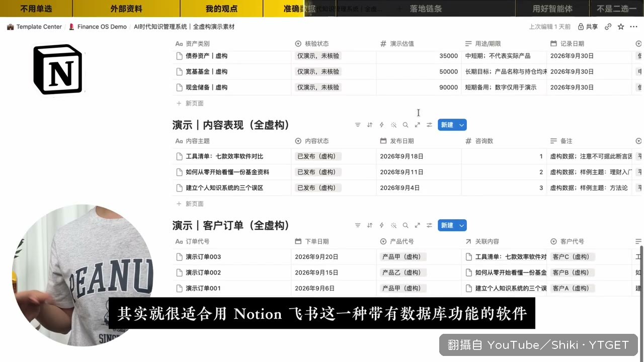Click the 共享 share button
This screenshot has height=362, width=644.
click(x=588, y=27)
